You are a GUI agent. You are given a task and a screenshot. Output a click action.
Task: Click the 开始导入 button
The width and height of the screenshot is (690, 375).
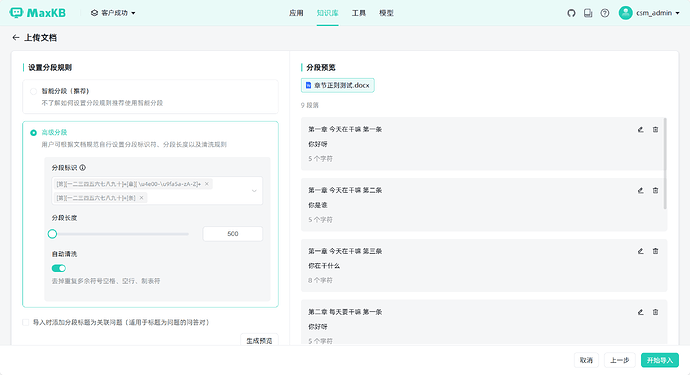[x=660, y=360]
